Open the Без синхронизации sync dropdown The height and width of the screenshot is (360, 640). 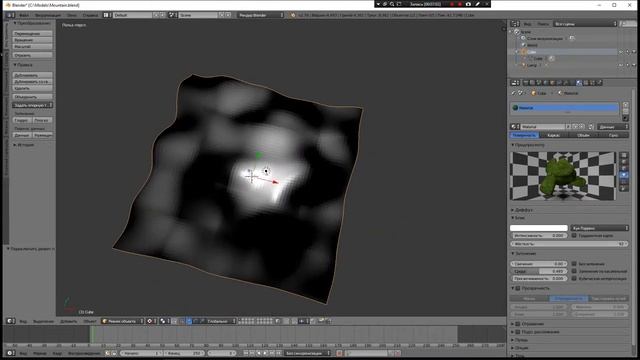pyautogui.click(x=307, y=353)
